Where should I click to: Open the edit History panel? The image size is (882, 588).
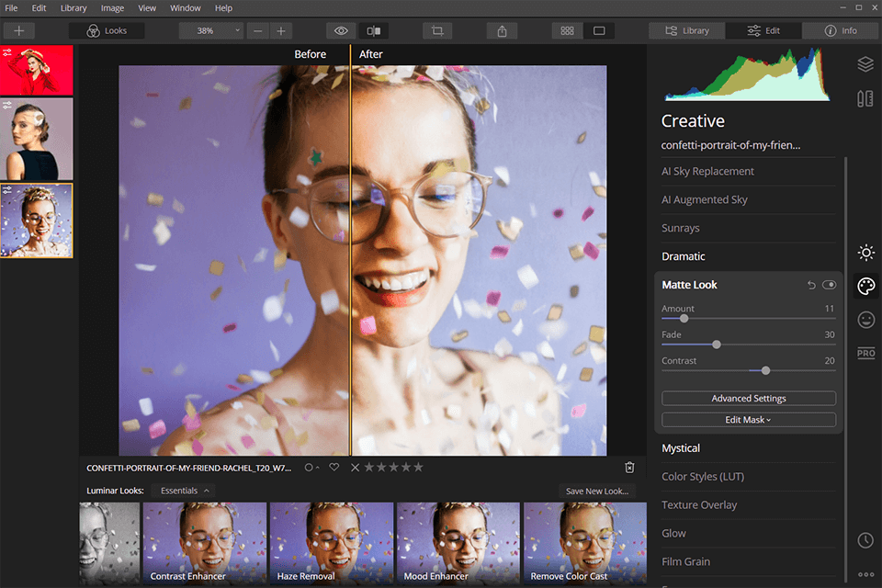point(865,541)
